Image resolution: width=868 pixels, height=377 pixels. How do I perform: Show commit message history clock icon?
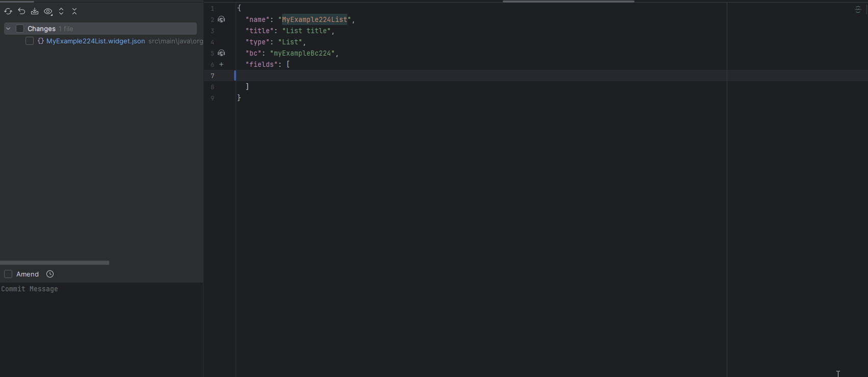[50, 274]
